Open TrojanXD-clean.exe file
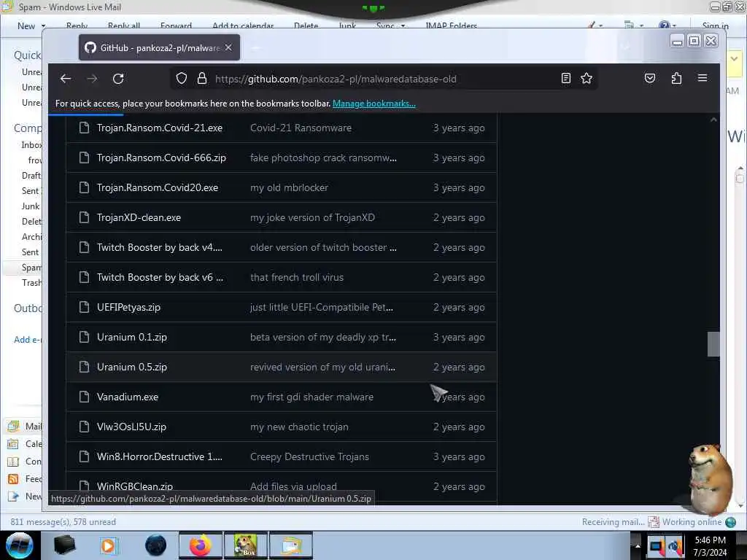This screenshot has height=560, width=747. tap(139, 217)
